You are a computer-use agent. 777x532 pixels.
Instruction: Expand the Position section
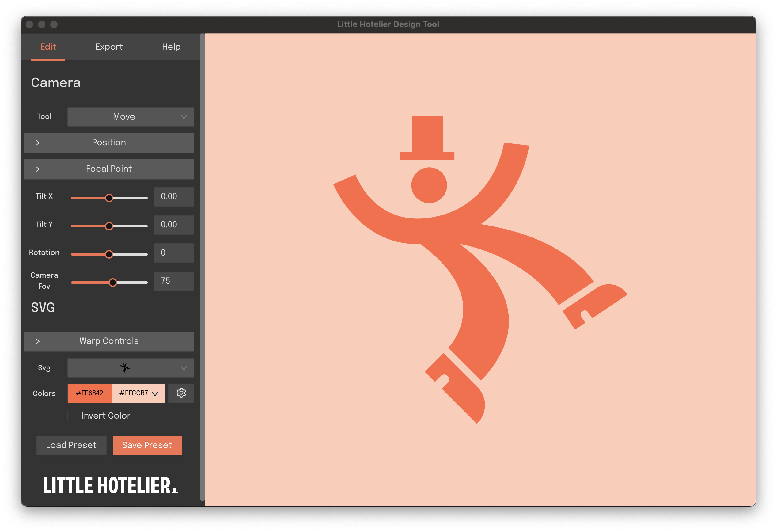tap(109, 143)
